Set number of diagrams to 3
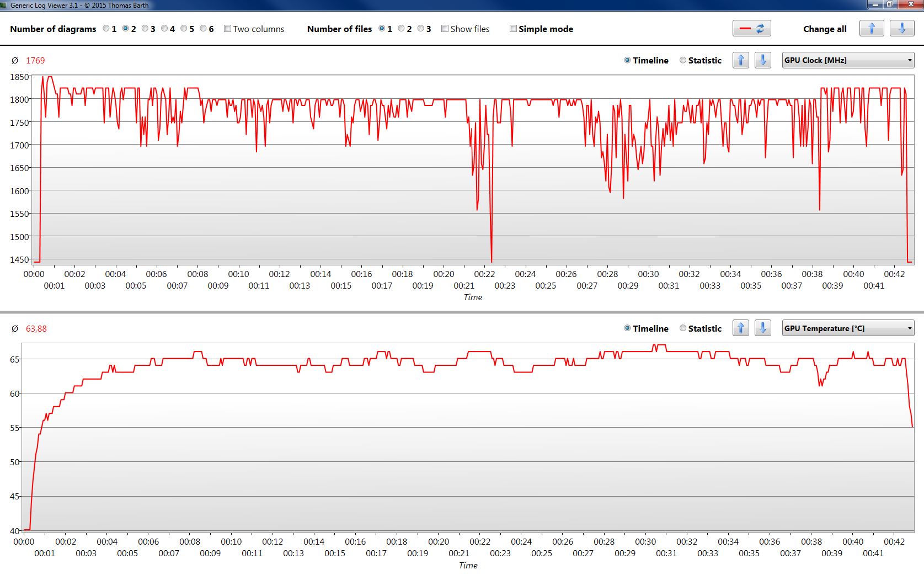This screenshot has width=924, height=575. [145, 29]
